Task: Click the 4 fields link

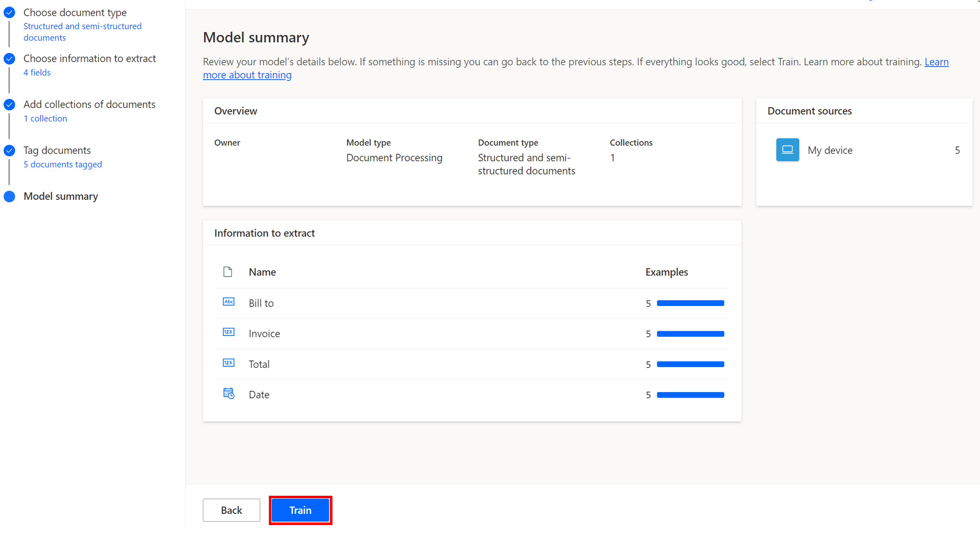Action: [x=36, y=72]
